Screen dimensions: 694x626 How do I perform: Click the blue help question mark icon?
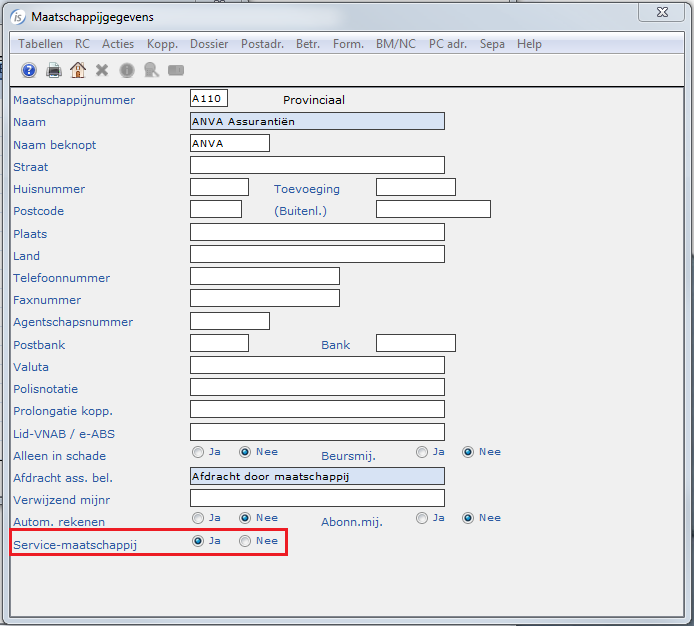pos(29,70)
